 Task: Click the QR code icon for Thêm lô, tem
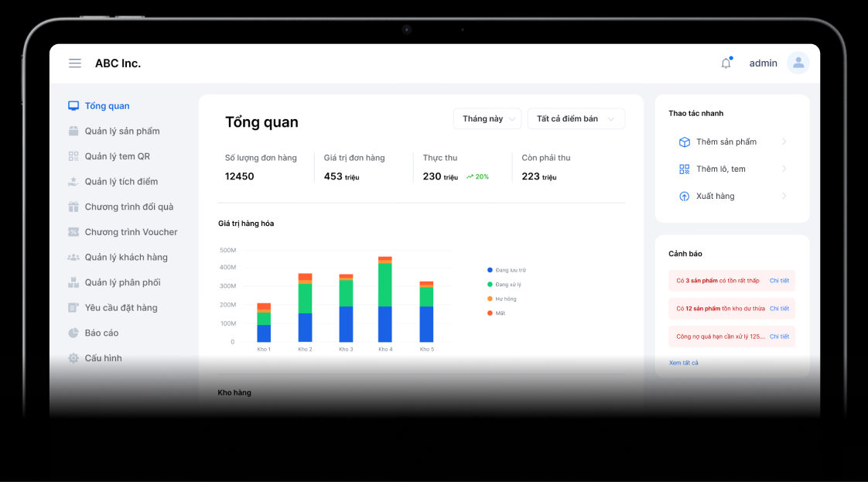(684, 169)
